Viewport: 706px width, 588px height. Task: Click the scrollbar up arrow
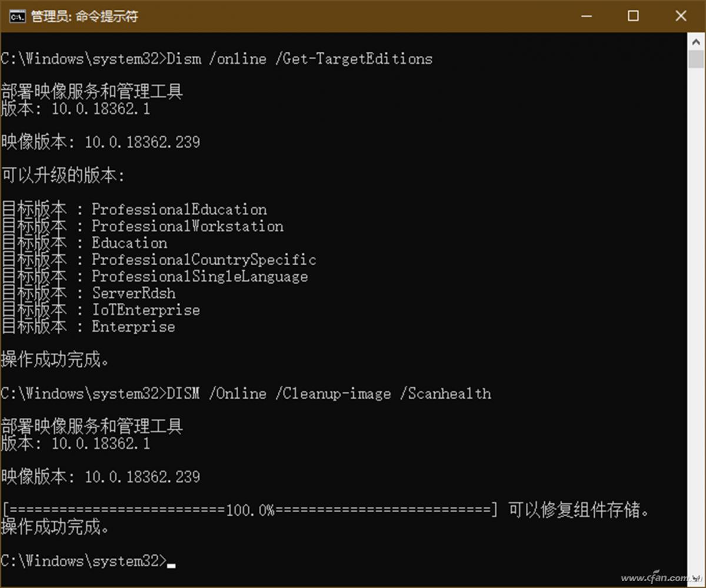(x=695, y=42)
